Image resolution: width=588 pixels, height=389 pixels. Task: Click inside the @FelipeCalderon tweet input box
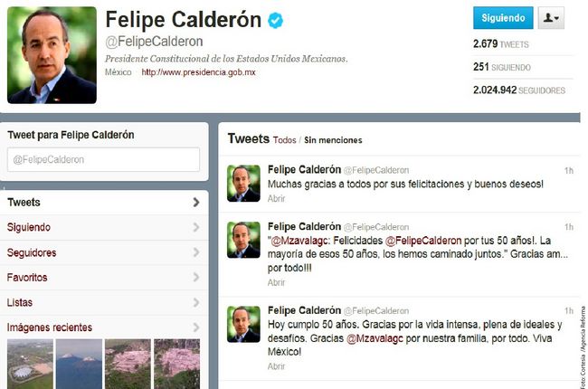(x=103, y=159)
